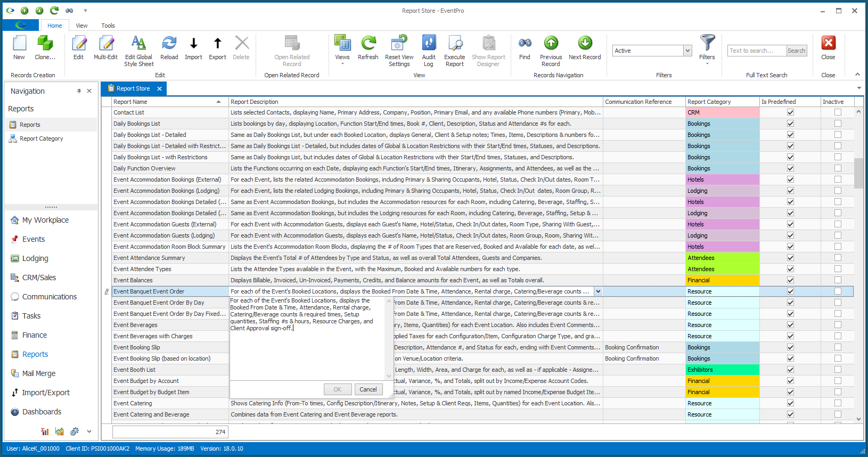Toggle Is Predefined for Daily Function Overview
The height and width of the screenshot is (457, 868).
tap(790, 168)
